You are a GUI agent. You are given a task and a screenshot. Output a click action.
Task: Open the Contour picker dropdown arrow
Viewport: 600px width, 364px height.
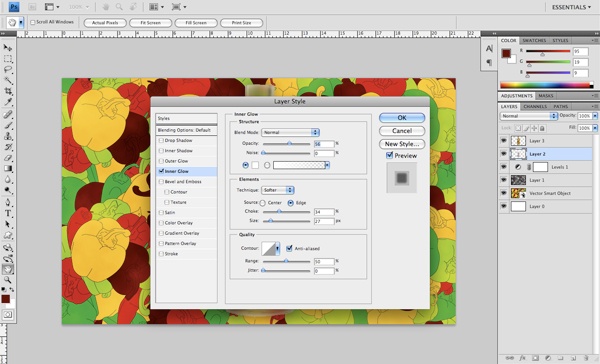pyautogui.click(x=277, y=249)
